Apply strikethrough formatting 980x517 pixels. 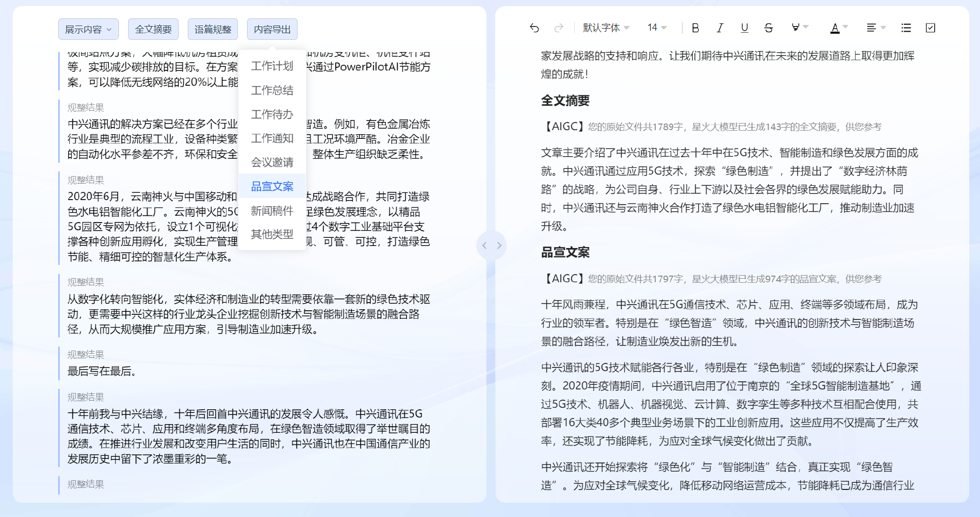[x=769, y=28]
